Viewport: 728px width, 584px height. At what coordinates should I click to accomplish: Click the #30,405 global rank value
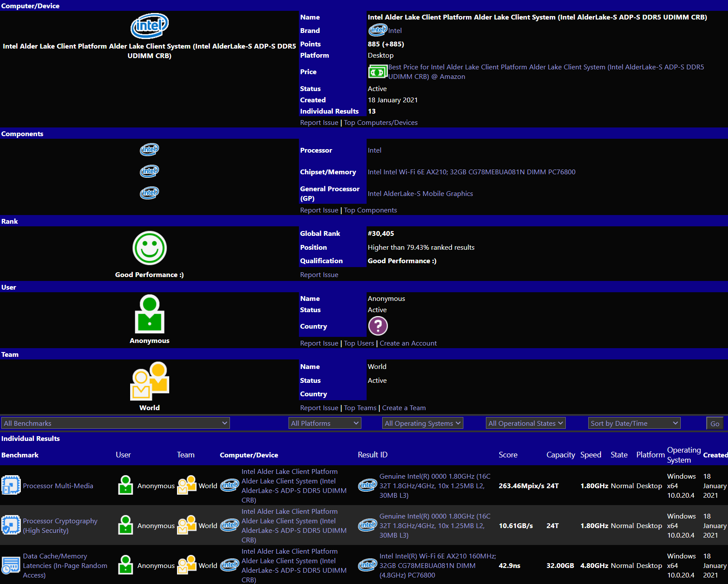381,234
